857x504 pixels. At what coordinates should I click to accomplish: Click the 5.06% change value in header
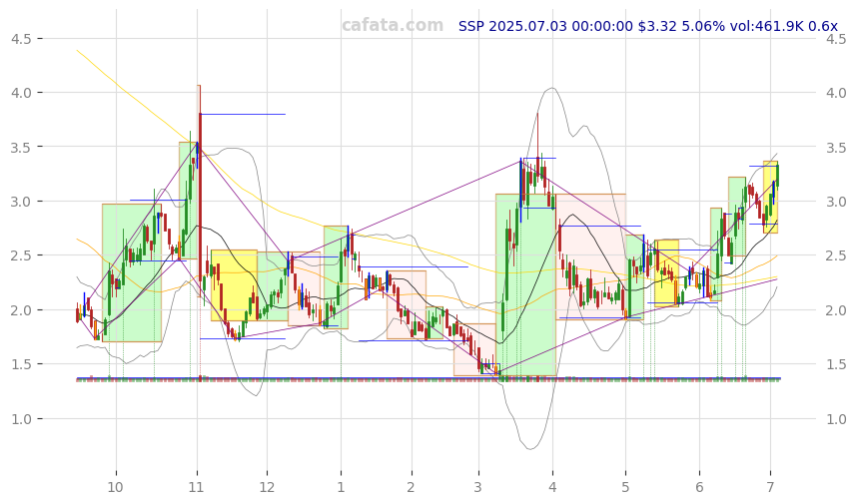click(703, 26)
